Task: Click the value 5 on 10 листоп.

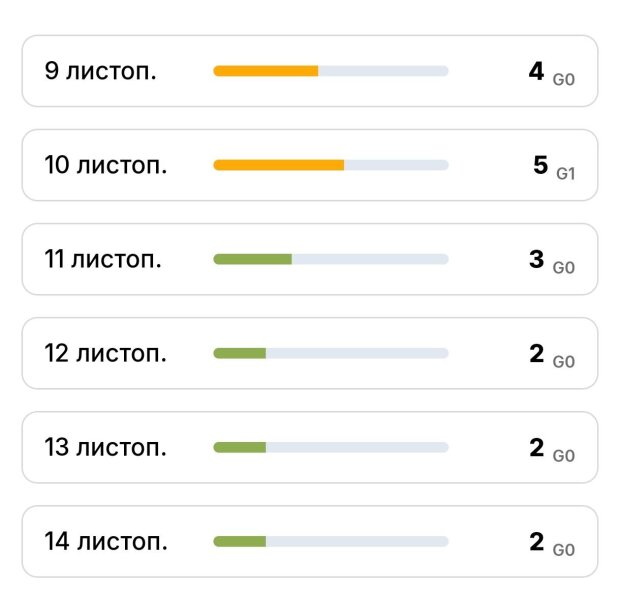Action: [x=540, y=165]
